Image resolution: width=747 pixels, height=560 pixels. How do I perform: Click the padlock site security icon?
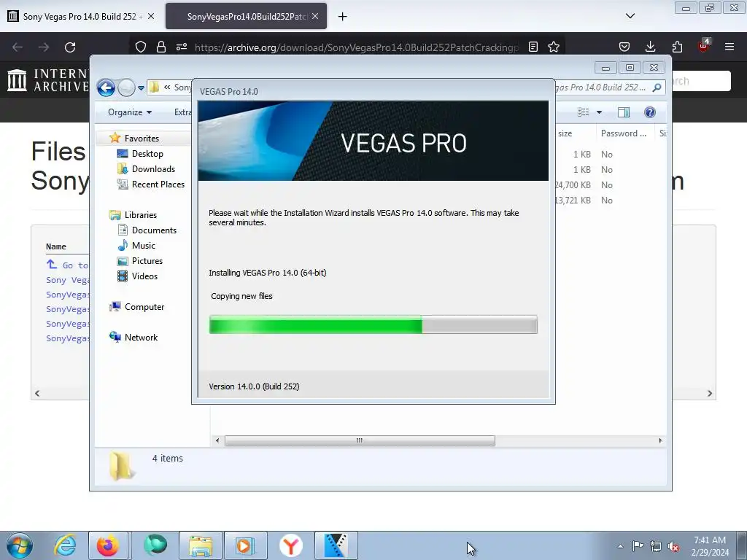[x=161, y=47]
